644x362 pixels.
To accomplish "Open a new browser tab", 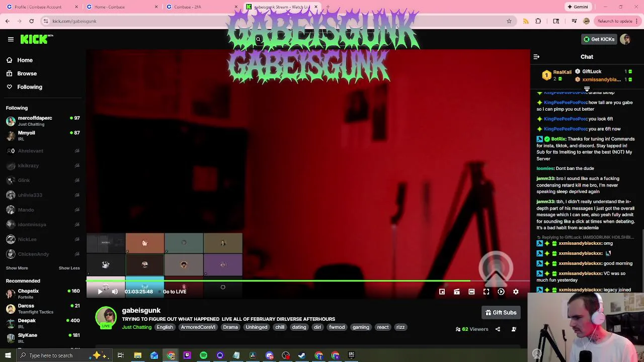I will (328, 7).
